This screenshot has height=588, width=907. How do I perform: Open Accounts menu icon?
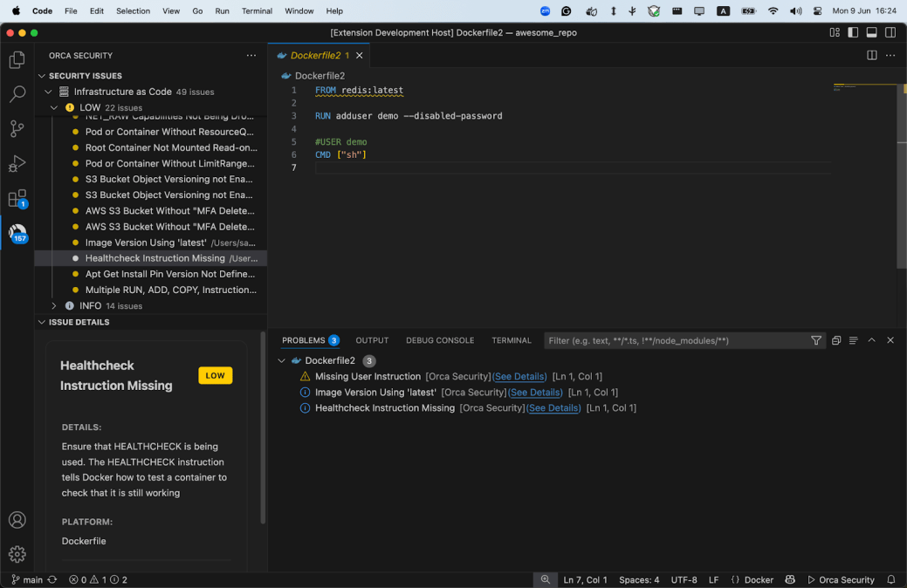click(17, 520)
